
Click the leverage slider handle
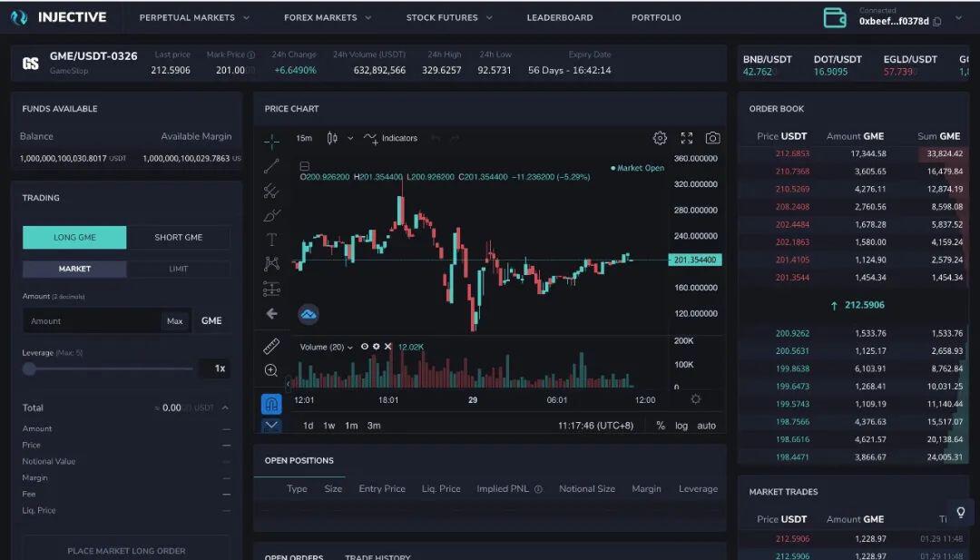tap(29, 368)
